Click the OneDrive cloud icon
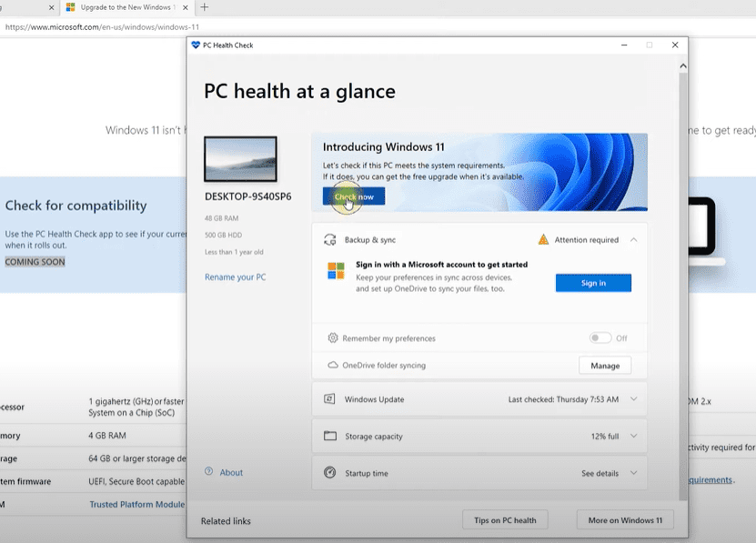This screenshot has width=756, height=543. [333, 366]
